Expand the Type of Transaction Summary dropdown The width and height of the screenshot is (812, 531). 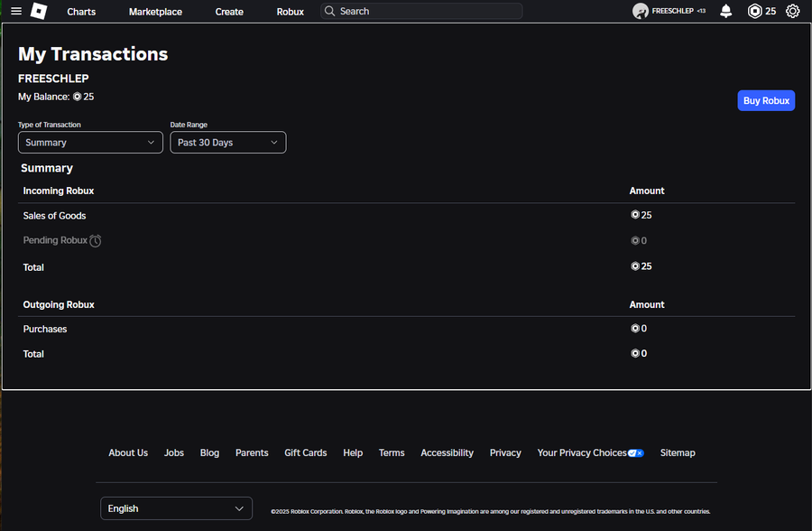(90, 142)
